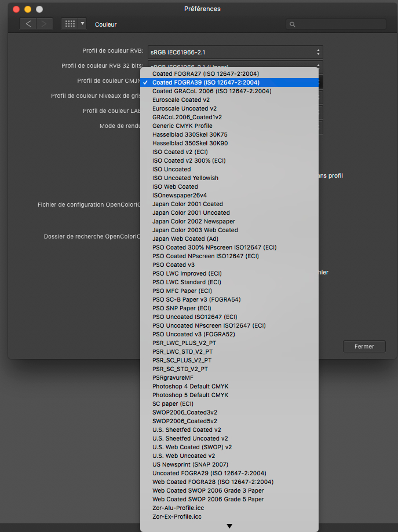Pick Euroscale Uncoated v2
This screenshot has height=532, width=398.
pyautogui.click(x=229, y=109)
